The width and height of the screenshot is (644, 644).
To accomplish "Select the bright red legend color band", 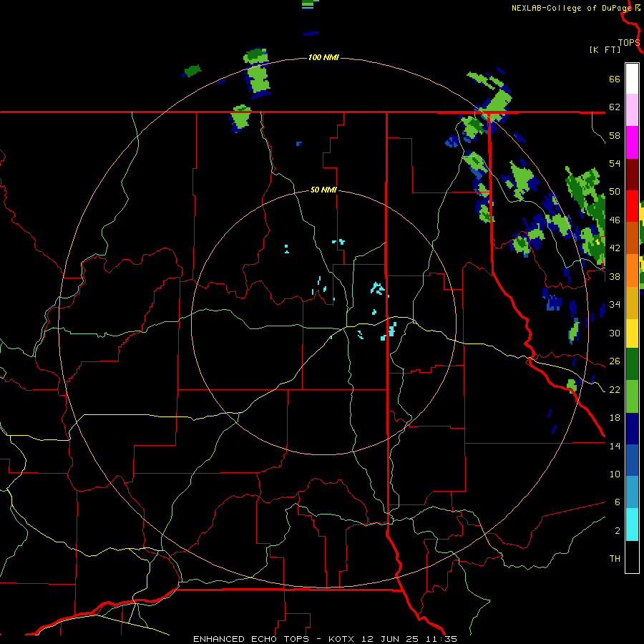I will click(632, 206).
